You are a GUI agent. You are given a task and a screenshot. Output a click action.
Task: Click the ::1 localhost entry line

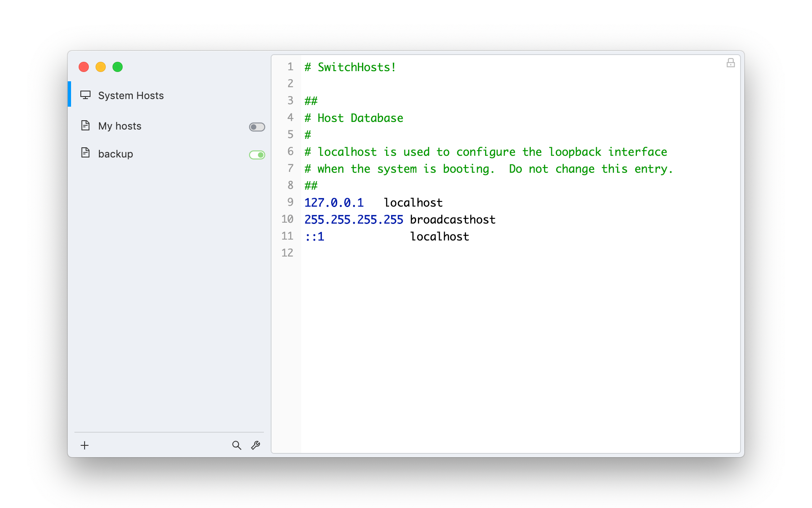pyautogui.click(x=386, y=237)
